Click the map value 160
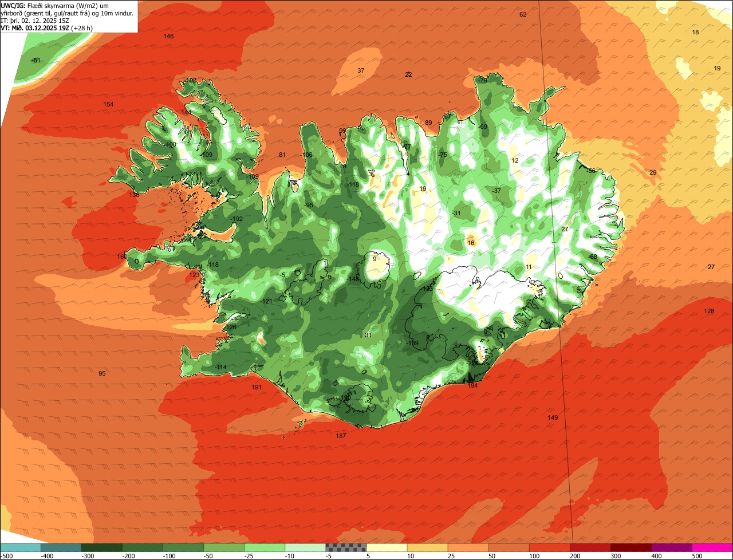The height and width of the screenshot is (560, 733). click(122, 257)
